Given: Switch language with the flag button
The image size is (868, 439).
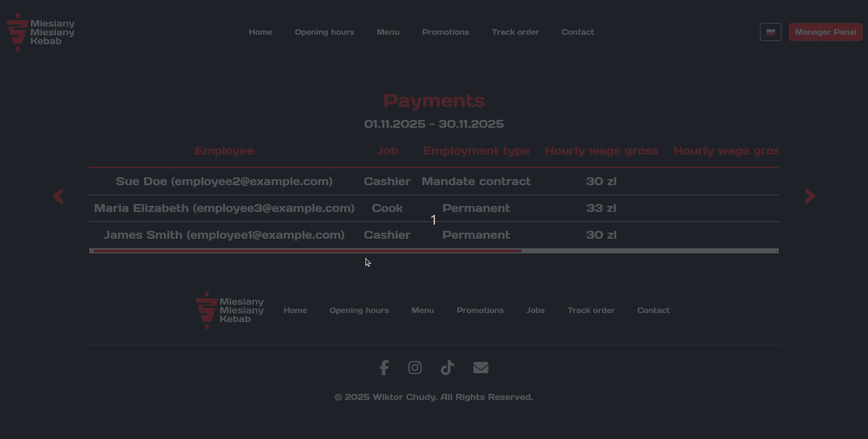Looking at the screenshot, I should point(770,32).
